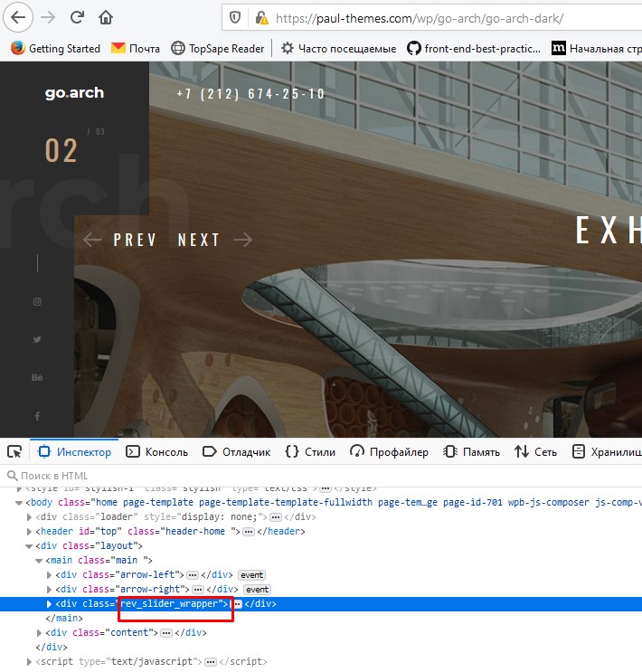The width and height of the screenshot is (642, 672).
Task: Open the Почта bookmark
Action: (135, 49)
